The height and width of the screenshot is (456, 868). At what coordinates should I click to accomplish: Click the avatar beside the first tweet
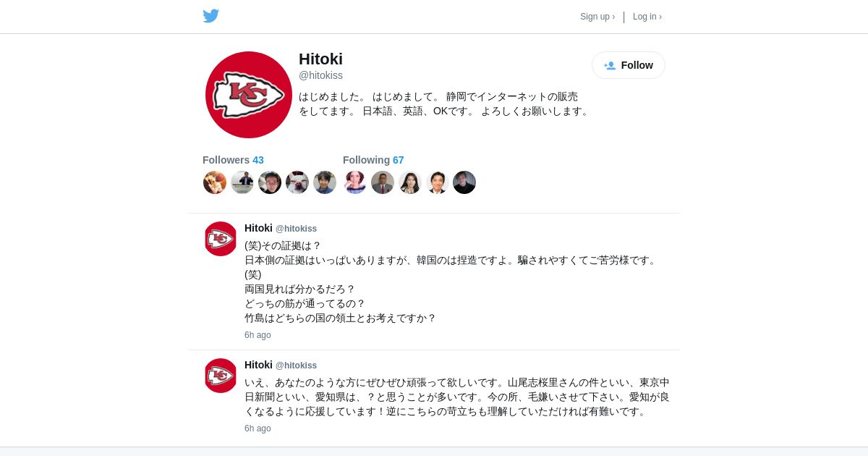click(x=221, y=239)
